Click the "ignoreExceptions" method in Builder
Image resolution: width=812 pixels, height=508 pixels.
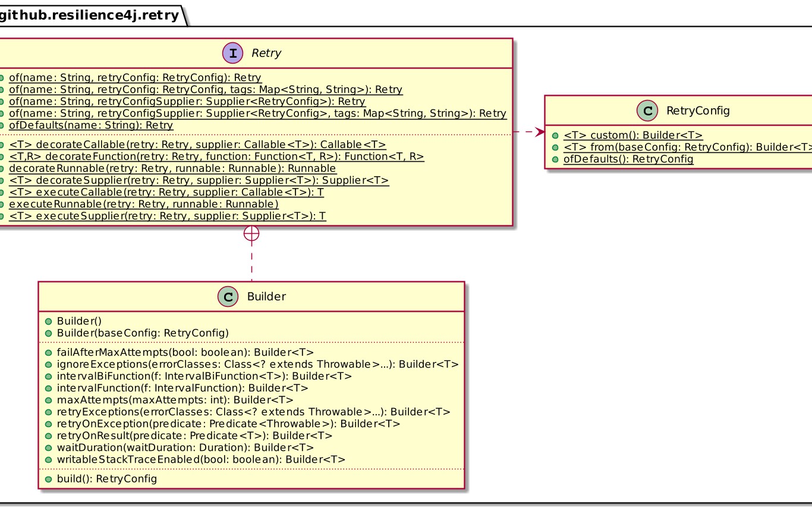[x=257, y=365]
